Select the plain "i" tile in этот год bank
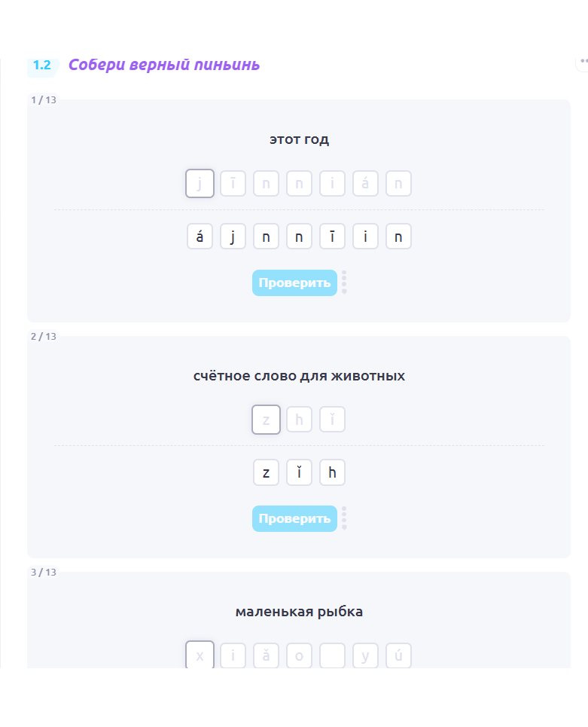 point(365,237)
